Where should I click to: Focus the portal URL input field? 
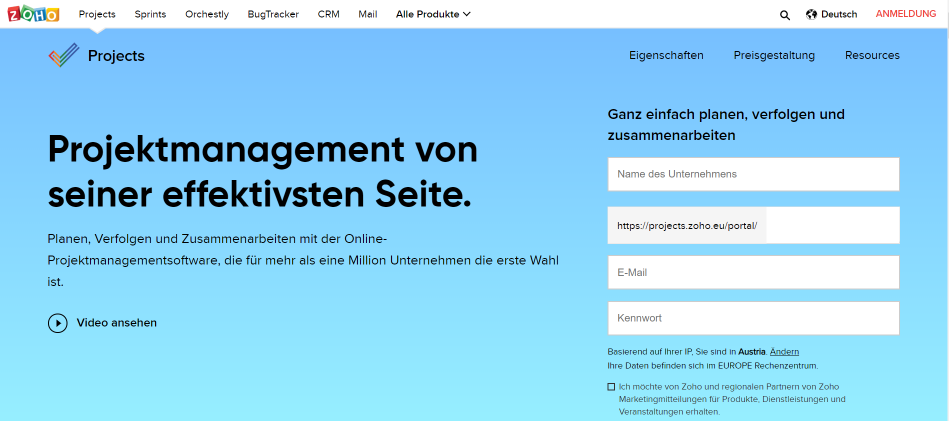click(x=832, y=226)
